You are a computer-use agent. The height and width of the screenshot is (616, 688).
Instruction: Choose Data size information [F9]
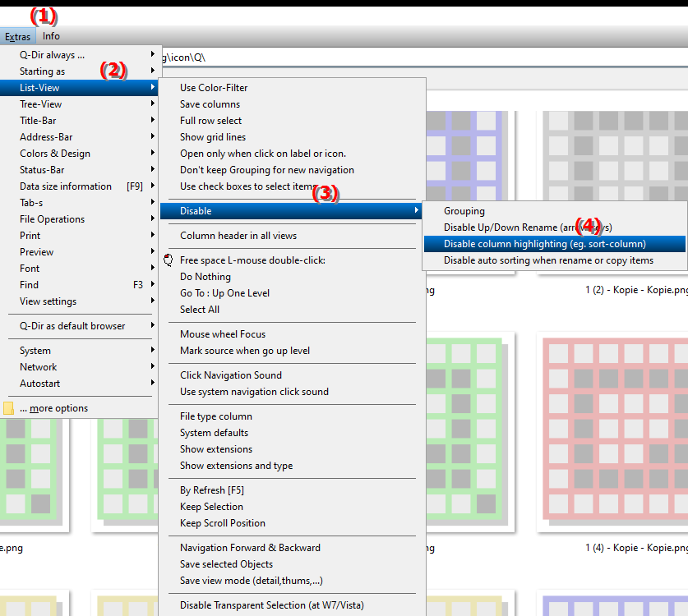point(80,186)
